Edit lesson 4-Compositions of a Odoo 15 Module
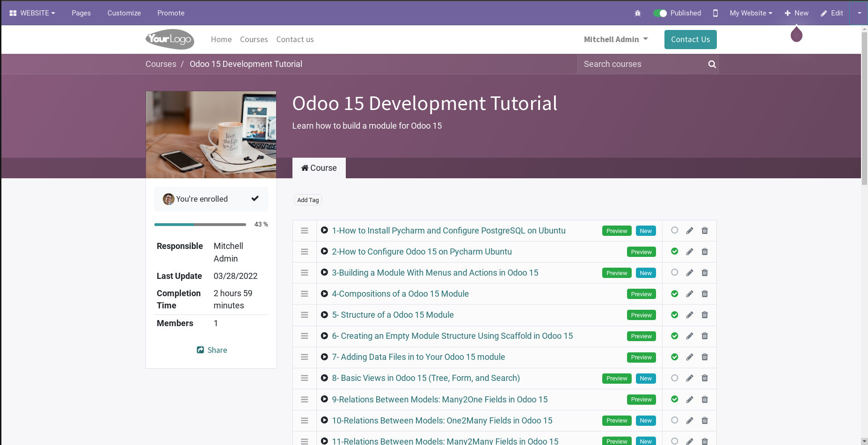868x445 pixels. click(x=689, y=294)
